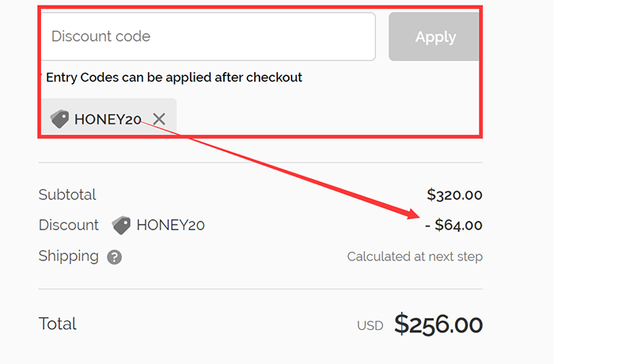The height and width of the screenshot is (364, 633).
Task: Click the Calculated at next step text
Action: pyautogui.click(x=415, y=256)
